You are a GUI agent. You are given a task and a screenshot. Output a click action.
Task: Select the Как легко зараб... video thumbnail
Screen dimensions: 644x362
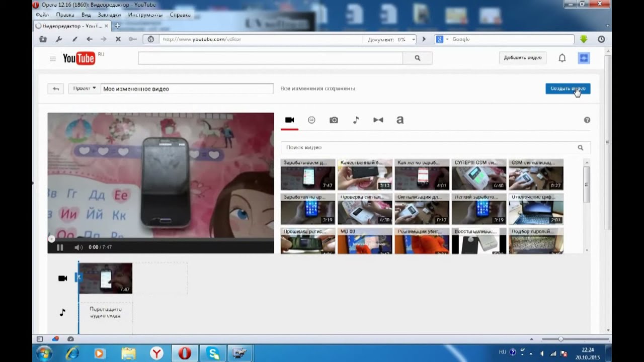coord(422,174)
